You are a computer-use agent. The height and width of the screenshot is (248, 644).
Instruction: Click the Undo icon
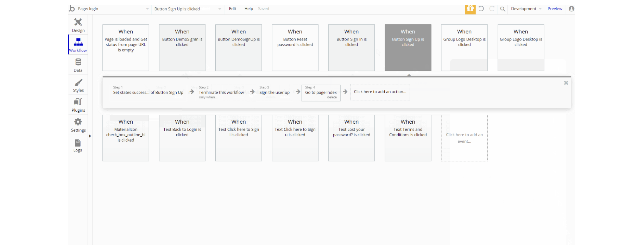tap(481, 9)
